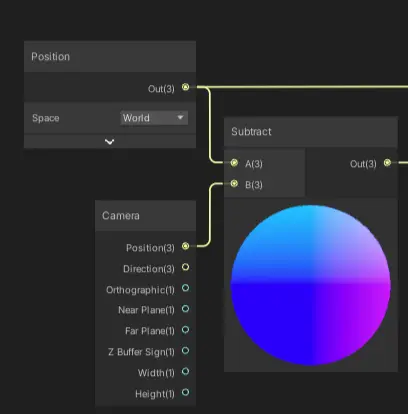Select the Position node title bar
The height and width of the screenshot is (414, 408).
click(110, 57)
